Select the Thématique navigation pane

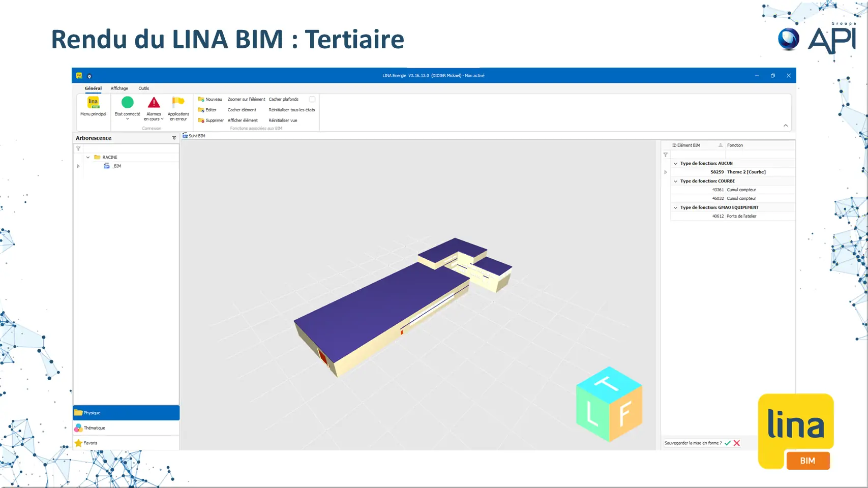(126, 428)
